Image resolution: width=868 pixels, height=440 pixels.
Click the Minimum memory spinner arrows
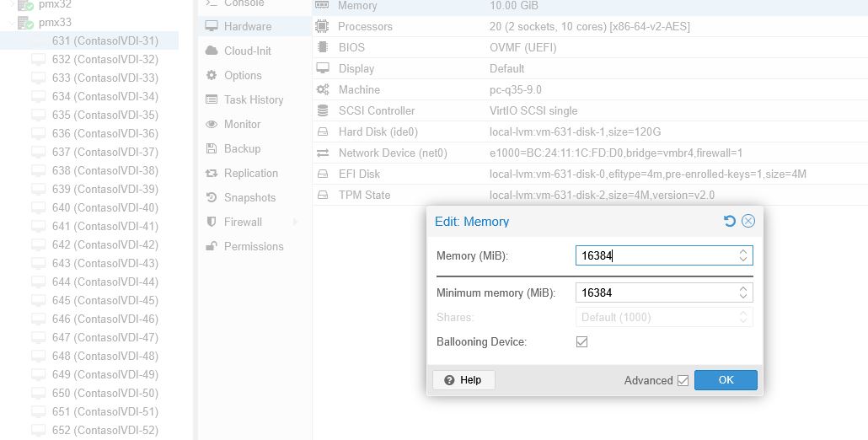coord(743,292)
